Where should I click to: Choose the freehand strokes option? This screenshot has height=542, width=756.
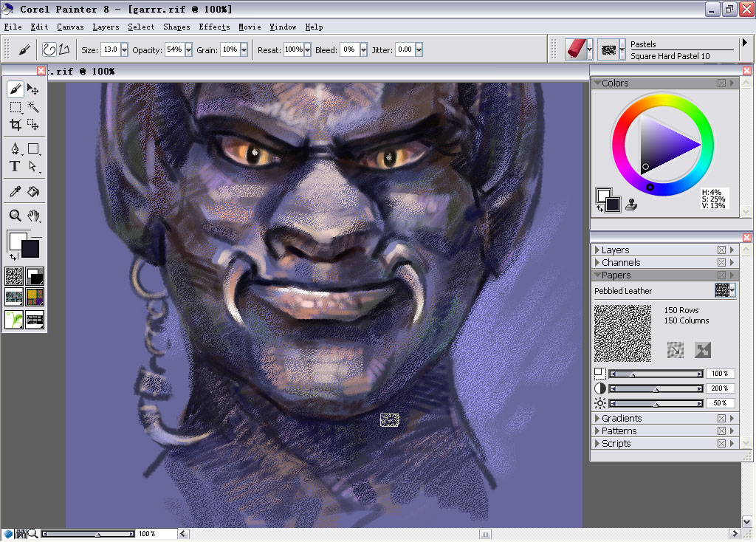[49, 49]
